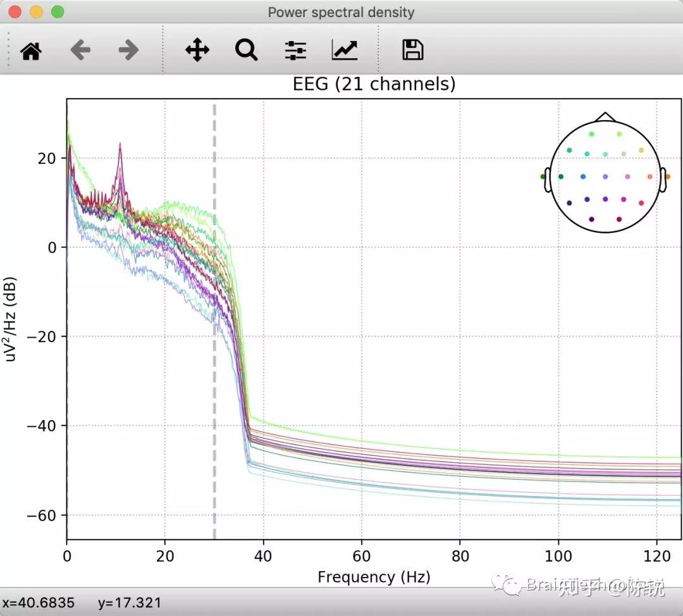Click the x-axis tick label '60'
The height and width of the screenshot is (616, 683).
[362, 557]
